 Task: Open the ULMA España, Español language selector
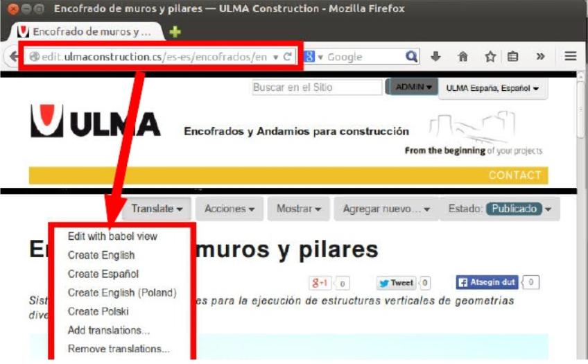click(492, 89)
